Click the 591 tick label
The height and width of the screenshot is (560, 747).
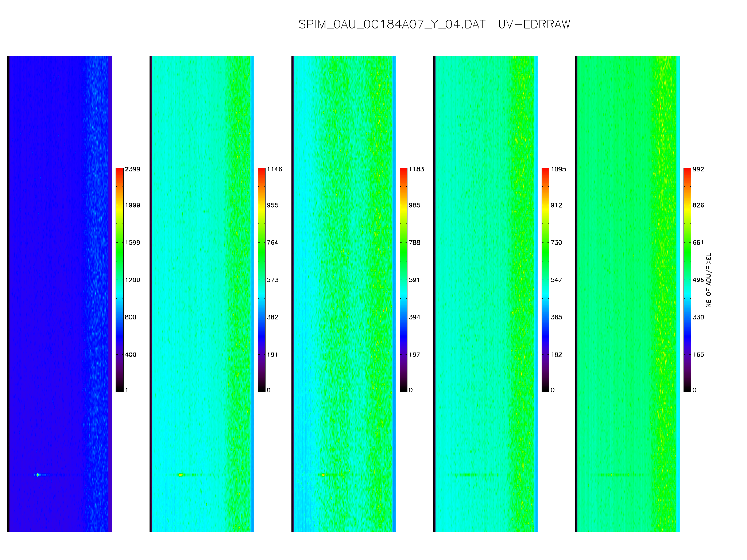(414, 280)
